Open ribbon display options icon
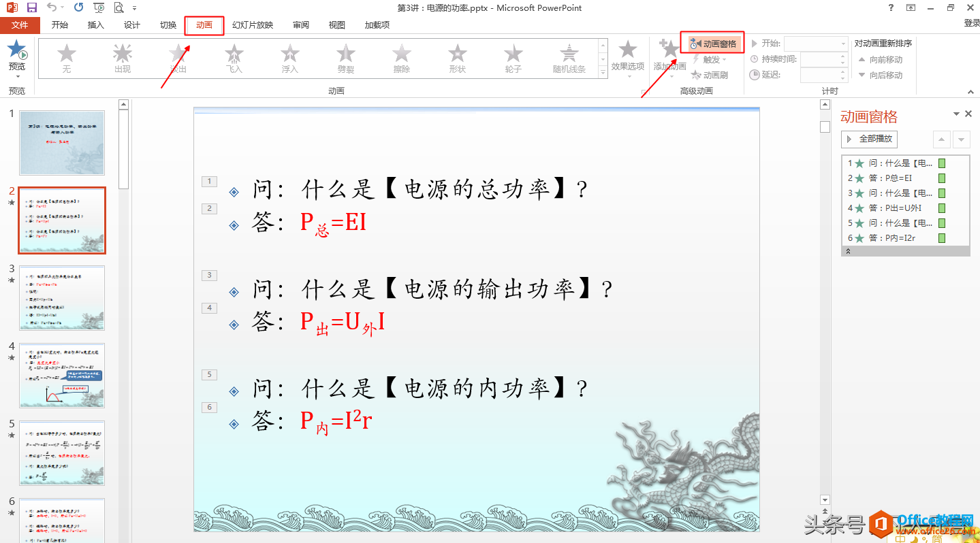The image size is (980, 543). [911, 7]
